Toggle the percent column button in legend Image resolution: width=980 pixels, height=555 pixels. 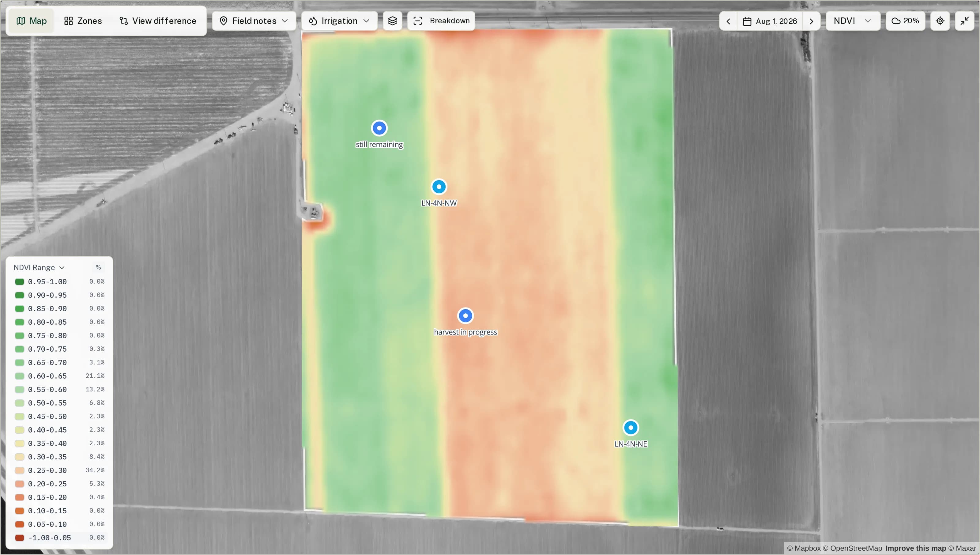(x=98, y=268)
